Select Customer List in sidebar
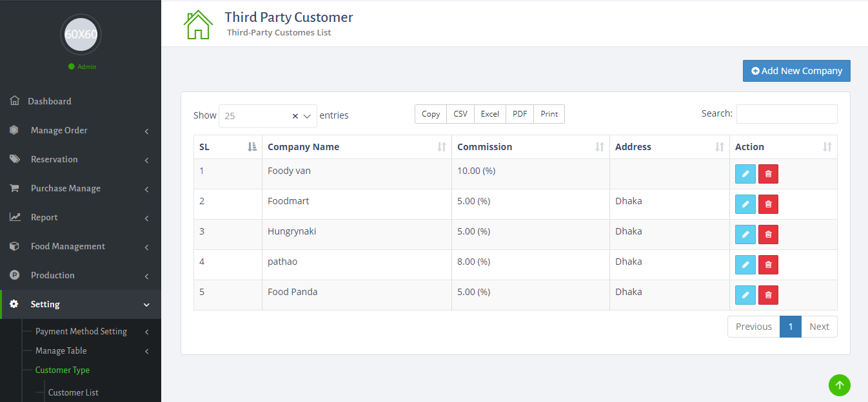The height and width of the screenshot is (402, 868). click(74, 392)
